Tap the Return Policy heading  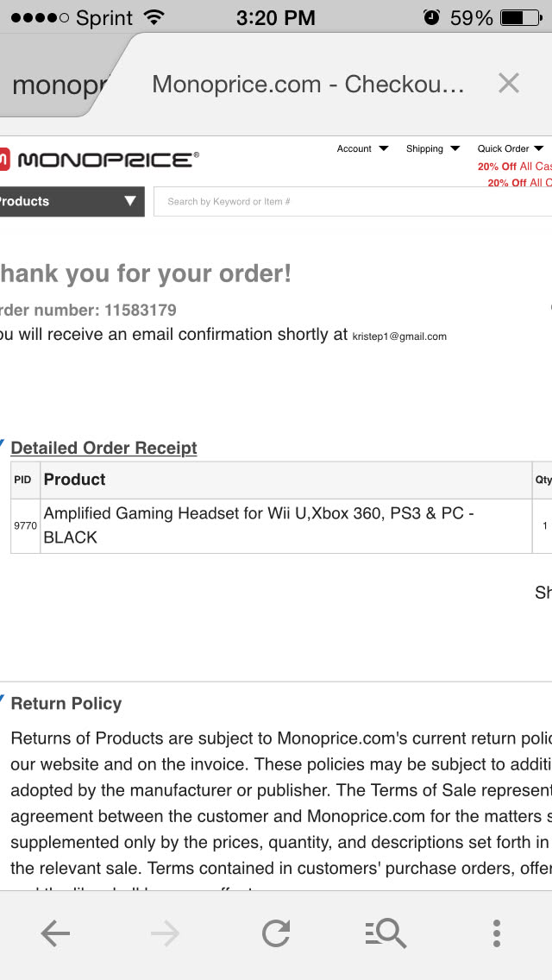[x=66, y=704]
